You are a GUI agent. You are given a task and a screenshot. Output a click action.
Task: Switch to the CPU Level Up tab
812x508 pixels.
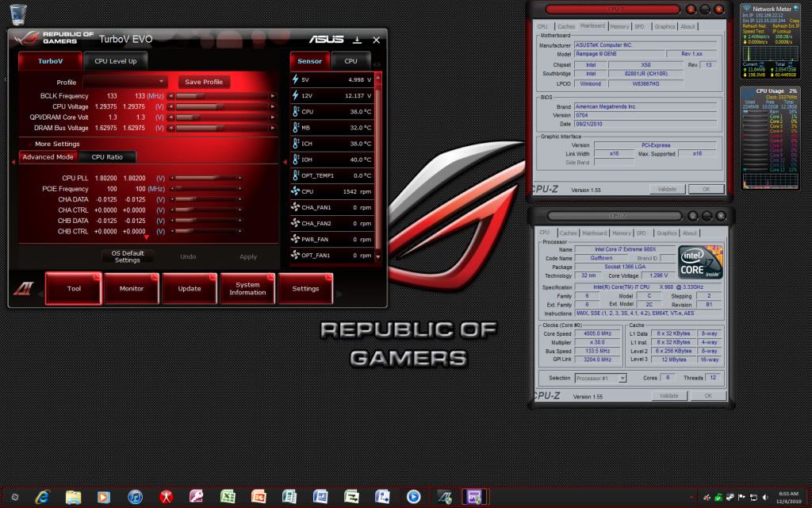[115, 61]
